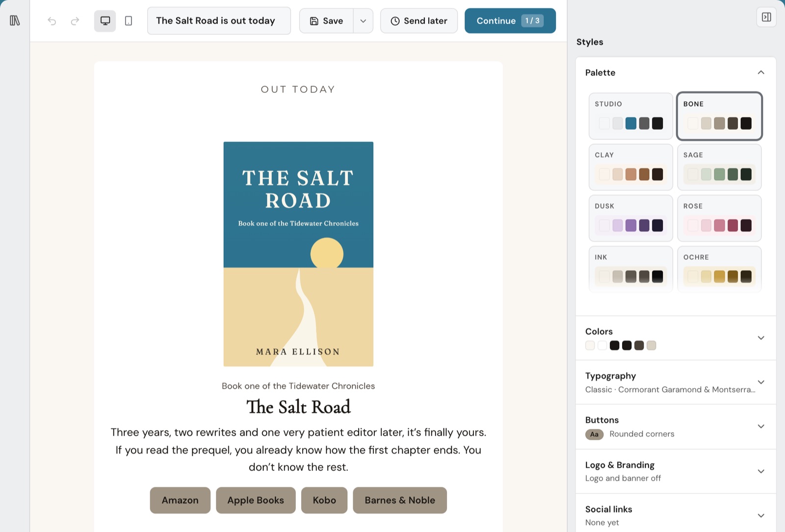Screen dimensions: 785x532
Task: Click the Styles panel heading
Action: point(590,42)
